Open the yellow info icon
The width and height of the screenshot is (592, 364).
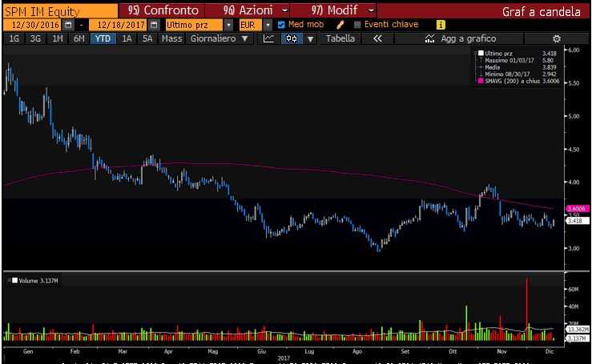click(x=441, y=25)
